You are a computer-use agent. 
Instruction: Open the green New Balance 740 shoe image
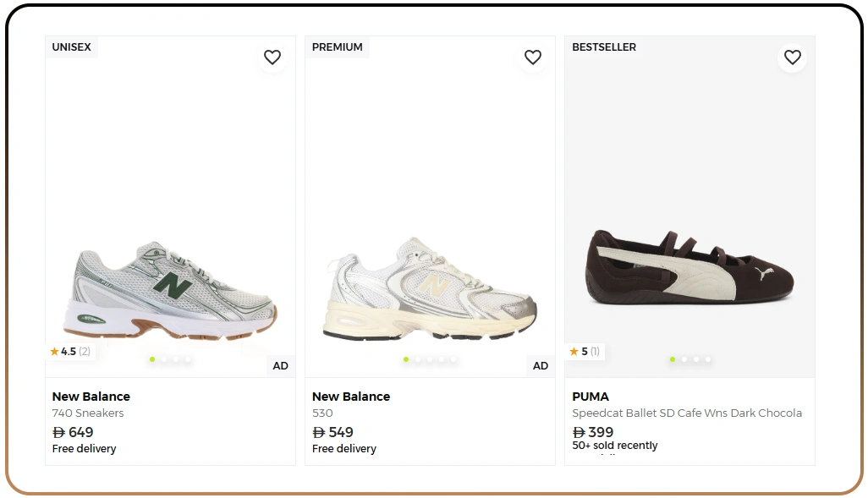(169, 290)
